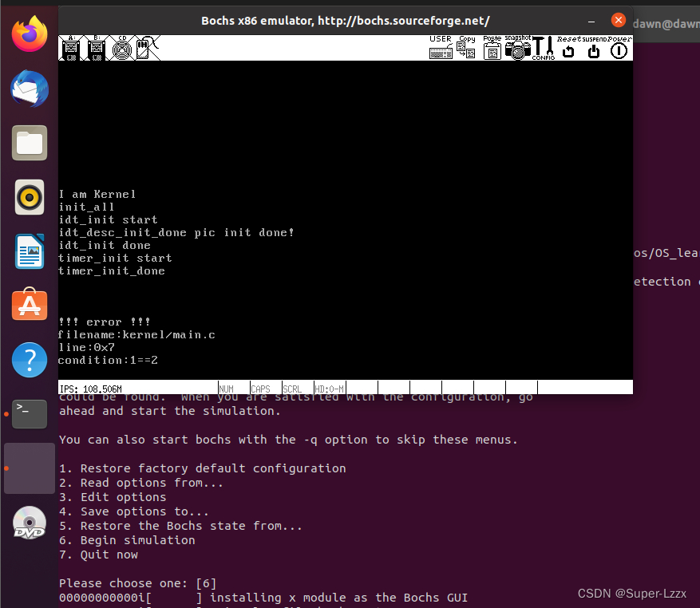Open Firefox from the dock
Image resolution: width=700 pixels, height=608 pixels.
pyautogui.click(x=30, y=34)
